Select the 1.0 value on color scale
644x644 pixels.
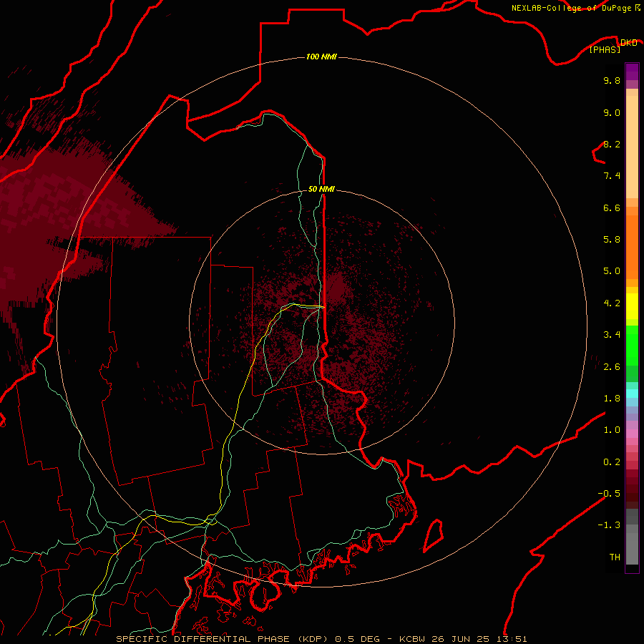pyautogui.click(x=612, y=430)
